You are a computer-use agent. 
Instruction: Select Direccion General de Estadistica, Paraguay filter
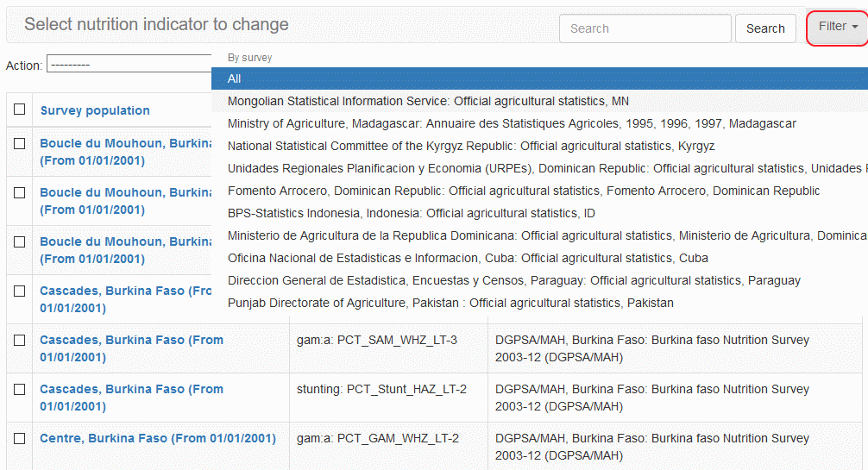pyautogui.click(x=514, y=280)
